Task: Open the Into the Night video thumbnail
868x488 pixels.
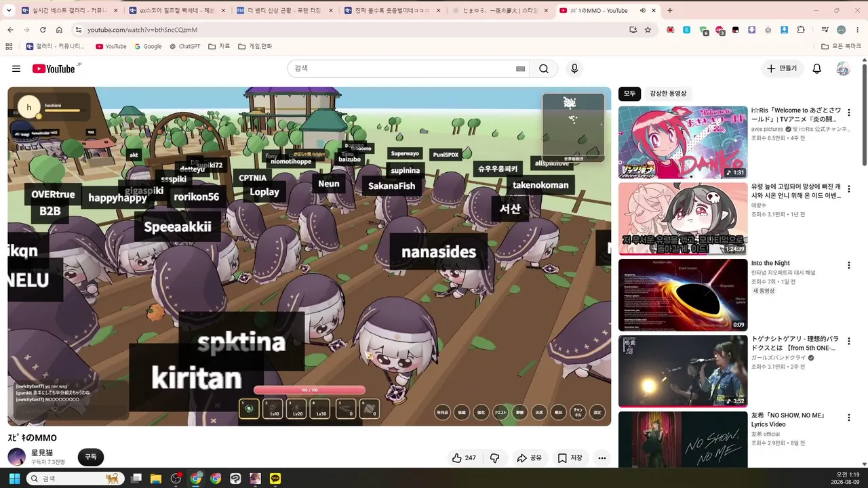Action: pos(683,295)
